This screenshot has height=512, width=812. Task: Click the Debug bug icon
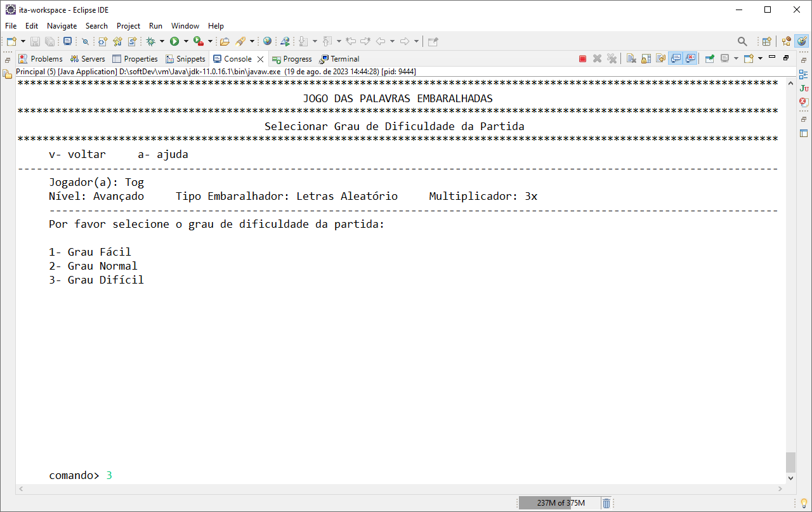tap(150, 41)
